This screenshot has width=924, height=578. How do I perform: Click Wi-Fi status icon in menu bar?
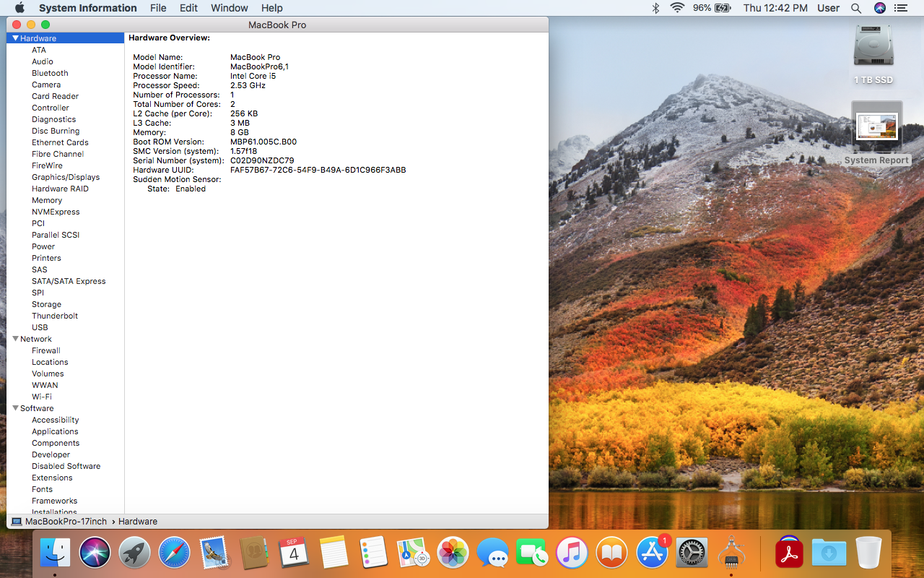[x=677, y=8]
